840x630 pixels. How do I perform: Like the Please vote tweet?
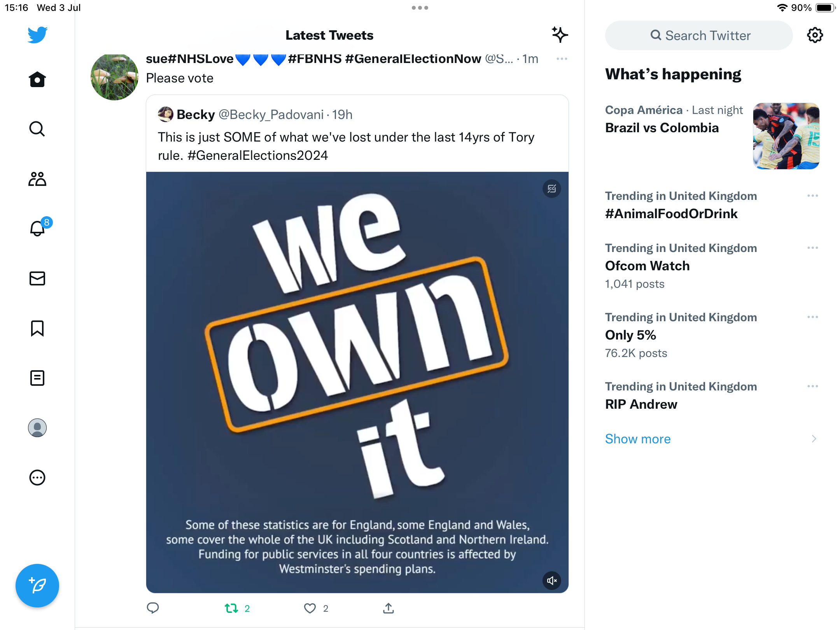click(310, 608)
